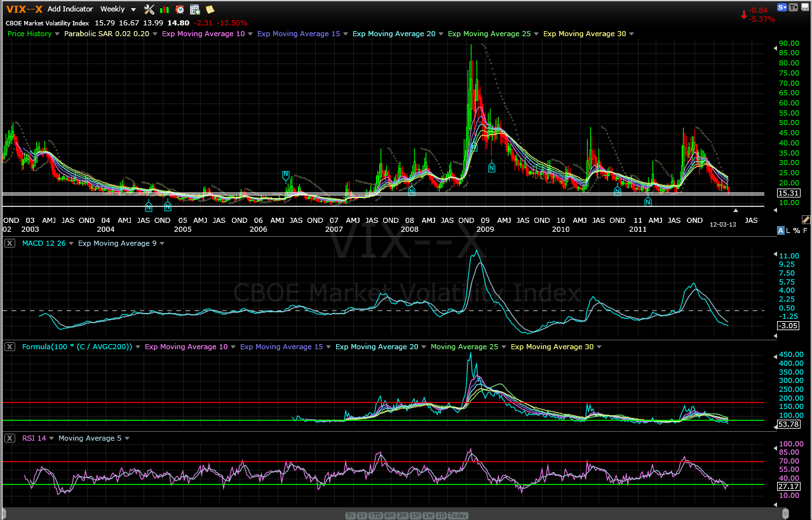Click the white triangle marker on time axis
Viewport: 812px width, 520px height.
click(736, 210)
